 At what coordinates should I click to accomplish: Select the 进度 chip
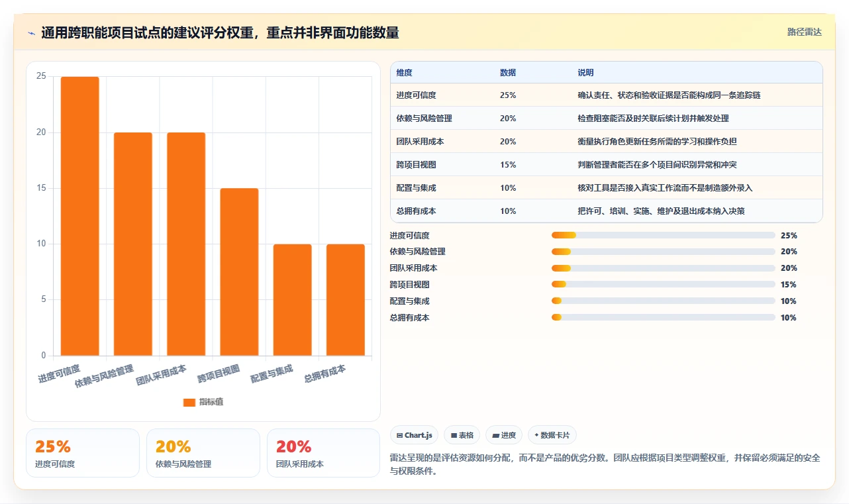504,435
